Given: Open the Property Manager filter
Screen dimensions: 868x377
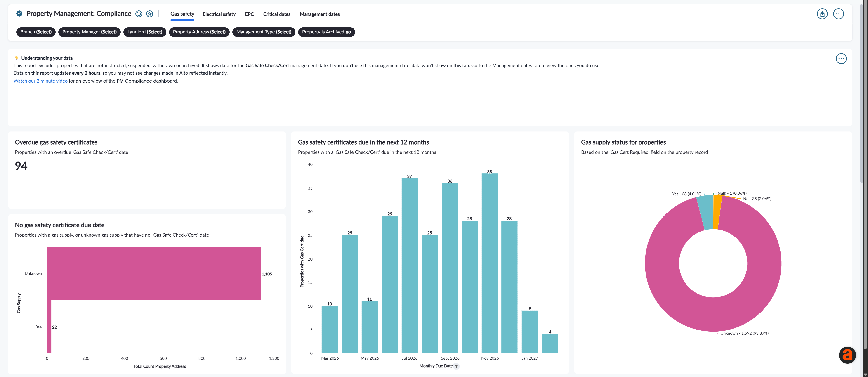Looking at the screenshot, I should [x=89, y=32].
